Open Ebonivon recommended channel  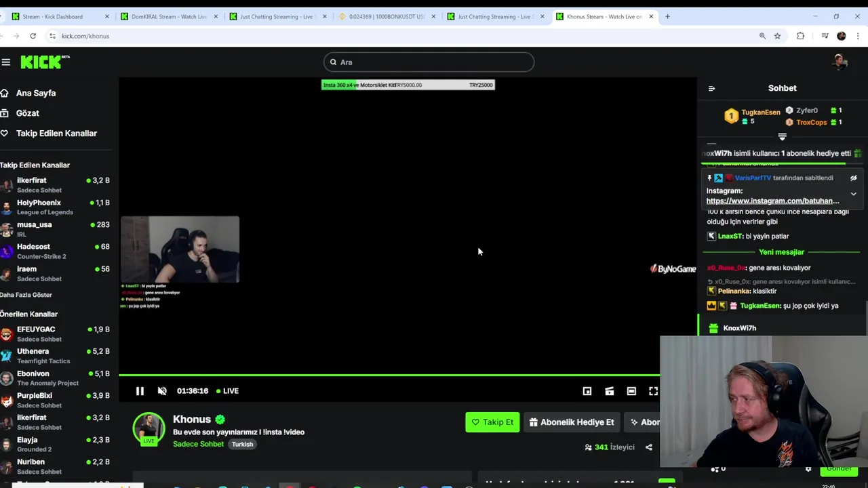[56, 378]
